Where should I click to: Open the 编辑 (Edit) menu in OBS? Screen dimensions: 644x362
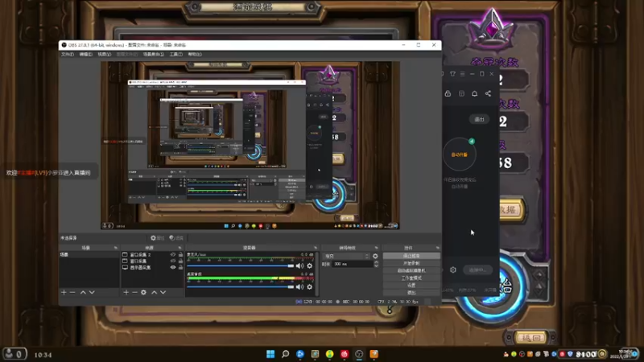[85, 54]
